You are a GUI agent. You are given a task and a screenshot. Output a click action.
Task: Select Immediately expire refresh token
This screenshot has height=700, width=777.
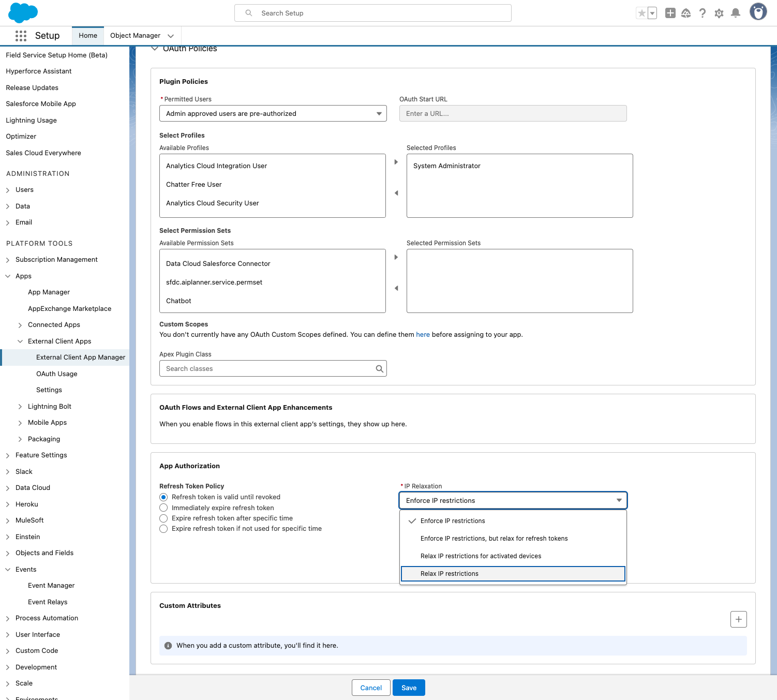tap(164, 508)
